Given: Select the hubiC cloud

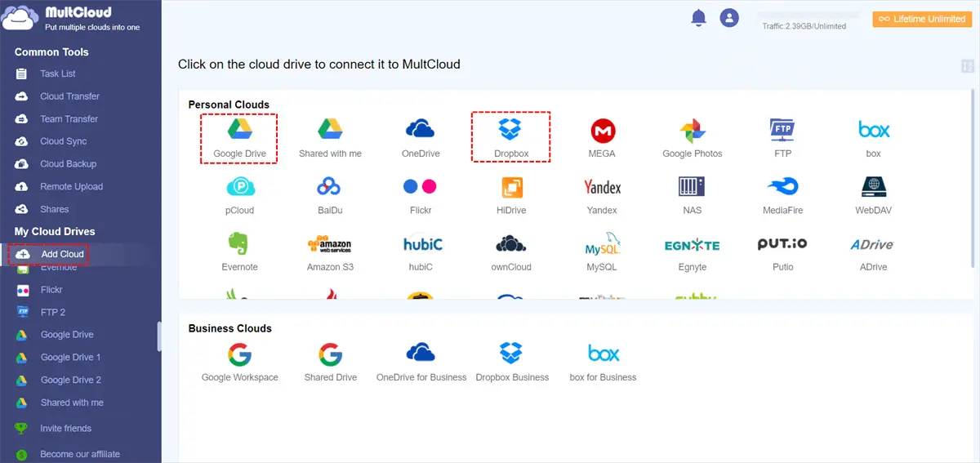Looking at the screenshot, I should click(422, 252).
